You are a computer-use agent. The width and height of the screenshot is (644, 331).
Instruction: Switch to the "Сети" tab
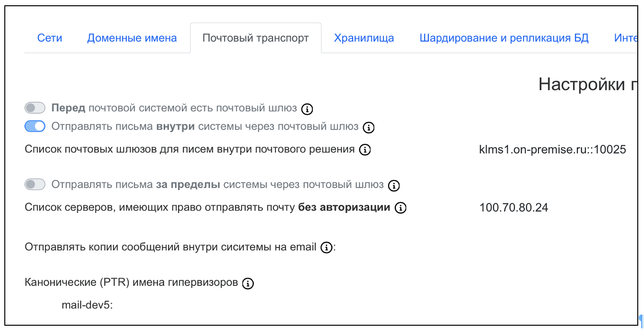tap(50, 38)
